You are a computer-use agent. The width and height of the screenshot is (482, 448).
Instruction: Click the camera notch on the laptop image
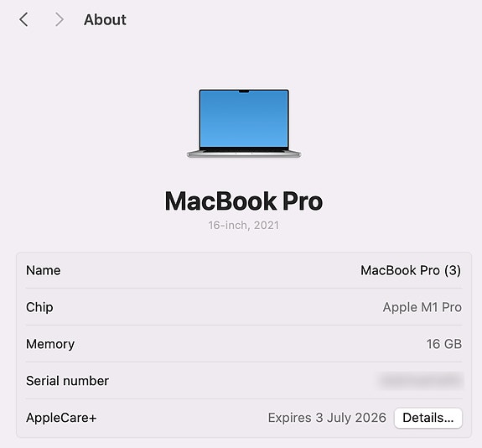pos(244,91)
